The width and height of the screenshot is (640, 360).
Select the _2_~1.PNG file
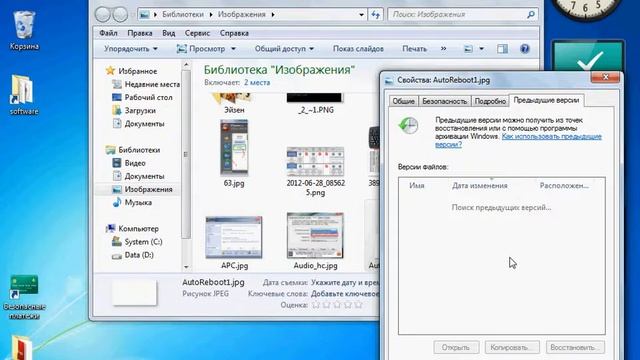(315, 104)
